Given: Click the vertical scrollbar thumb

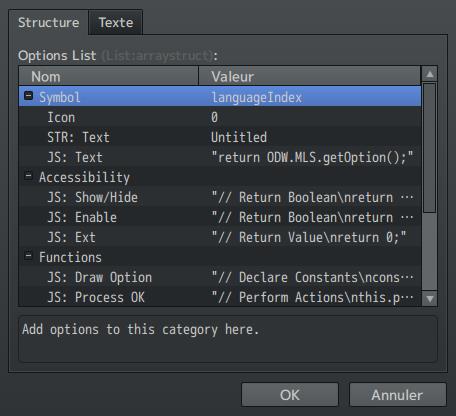Looking at the screenshot, I should pos(429,148).
